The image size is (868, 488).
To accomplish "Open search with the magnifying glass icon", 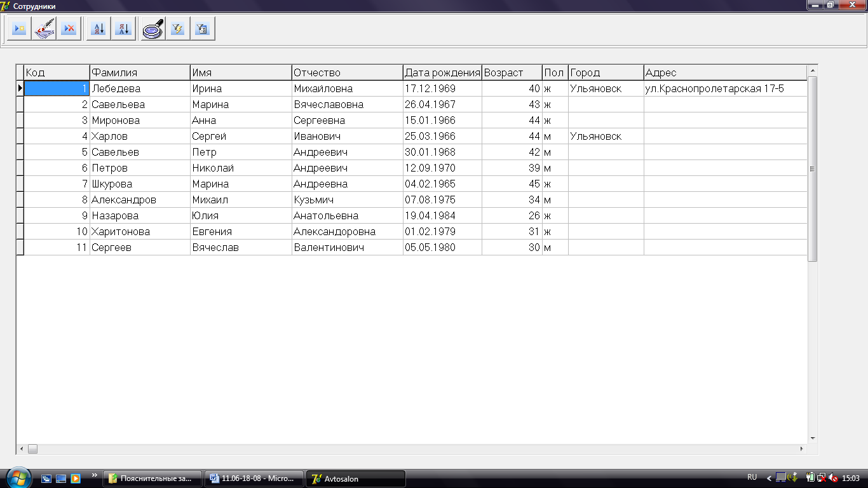I will click(153, 29).
